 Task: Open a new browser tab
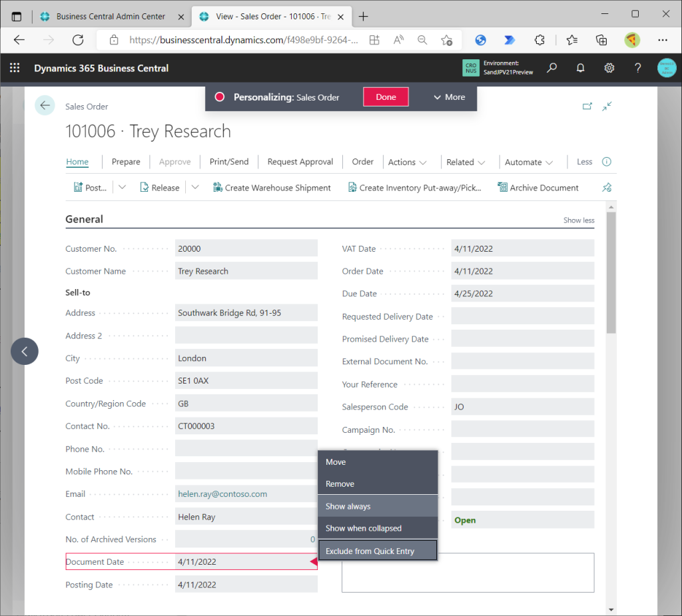click(363, 17)
